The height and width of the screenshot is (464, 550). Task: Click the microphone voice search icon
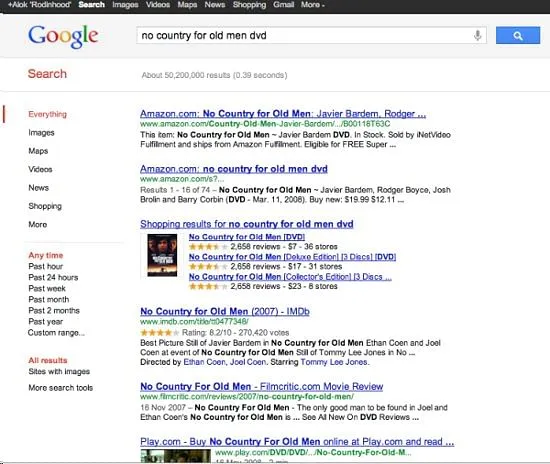tap(477, 35)
